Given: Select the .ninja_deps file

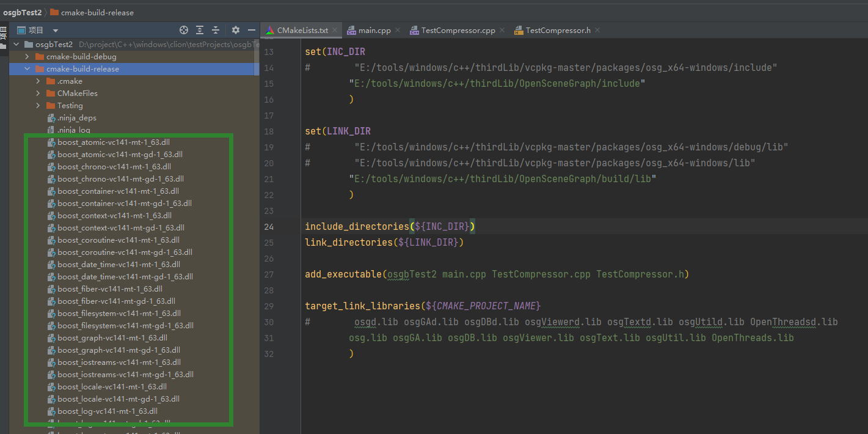Looking at the screenshot, I should (x=76, y=118).
